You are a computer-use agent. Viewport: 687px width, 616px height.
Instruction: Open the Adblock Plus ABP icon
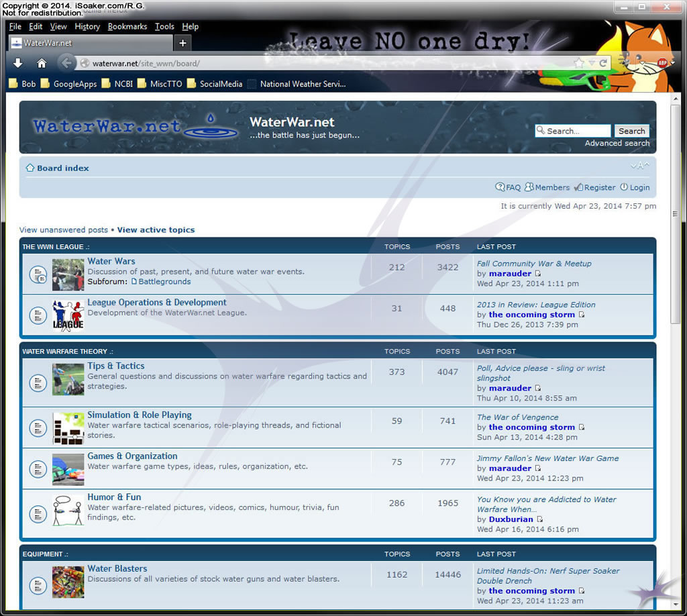[662, 62]
